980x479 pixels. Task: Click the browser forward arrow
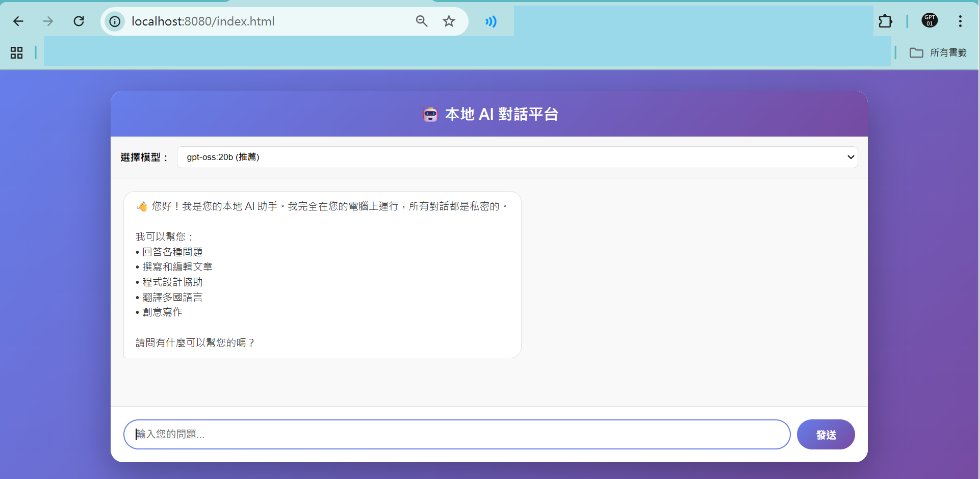pyautogui.click(x=48, y=21)
